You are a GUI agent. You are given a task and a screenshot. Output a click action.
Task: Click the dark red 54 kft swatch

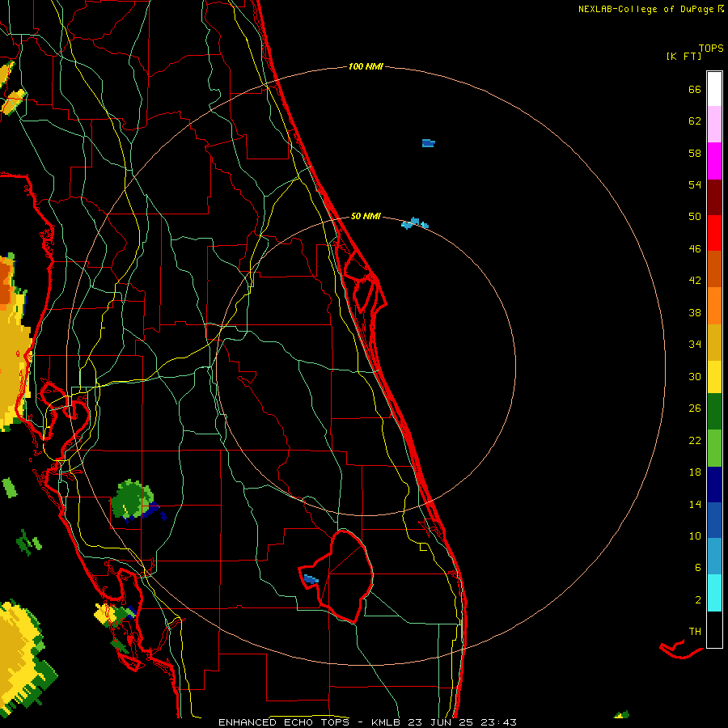[x=714, y=197]
